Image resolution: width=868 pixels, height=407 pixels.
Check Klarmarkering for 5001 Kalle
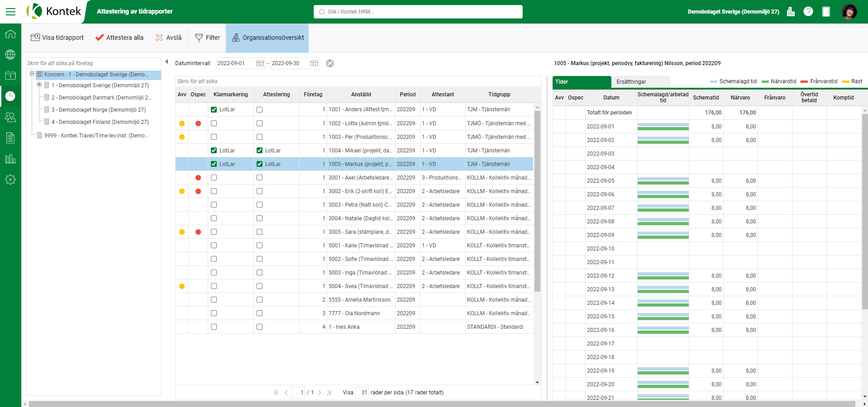(x=214, y=246)
